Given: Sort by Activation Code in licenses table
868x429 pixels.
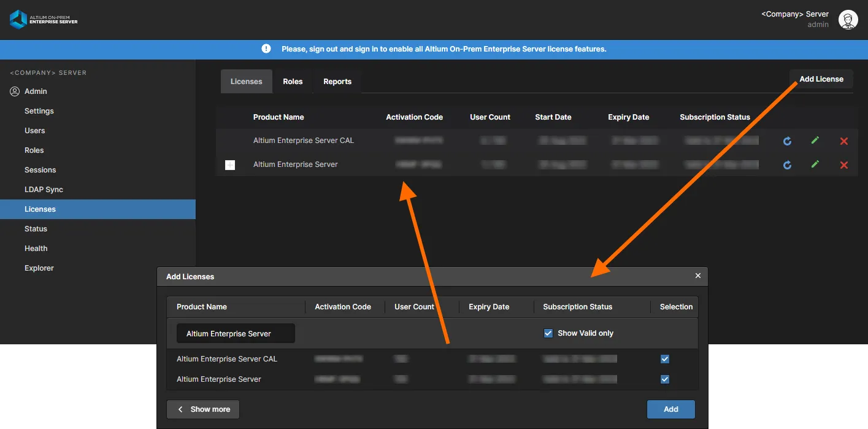Looking at the screenshot, I should tap(414, 117).
